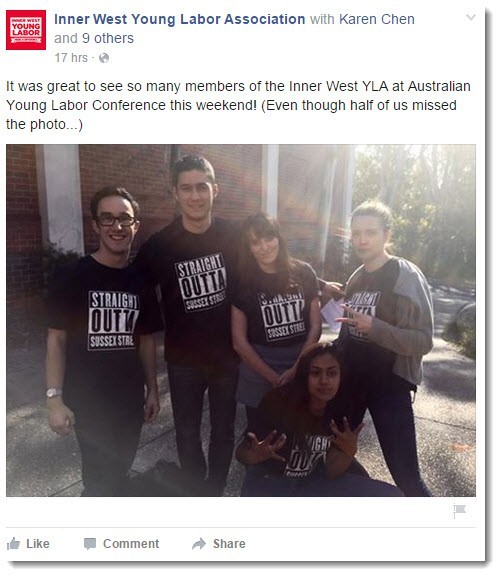Open the Inner West Young Labor Association page link
This screenshot has width=500, height=576.
point(180,19)
